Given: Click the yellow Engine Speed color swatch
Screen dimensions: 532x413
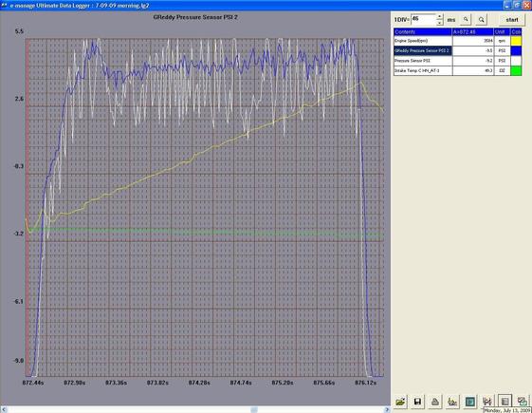Looking at the screenshot, I should pyautogui.click(x=516, y=41).
